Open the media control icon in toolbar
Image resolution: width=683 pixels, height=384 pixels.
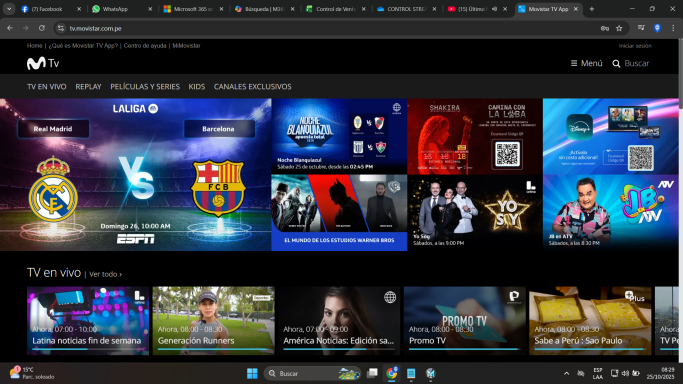coord(641,28)
